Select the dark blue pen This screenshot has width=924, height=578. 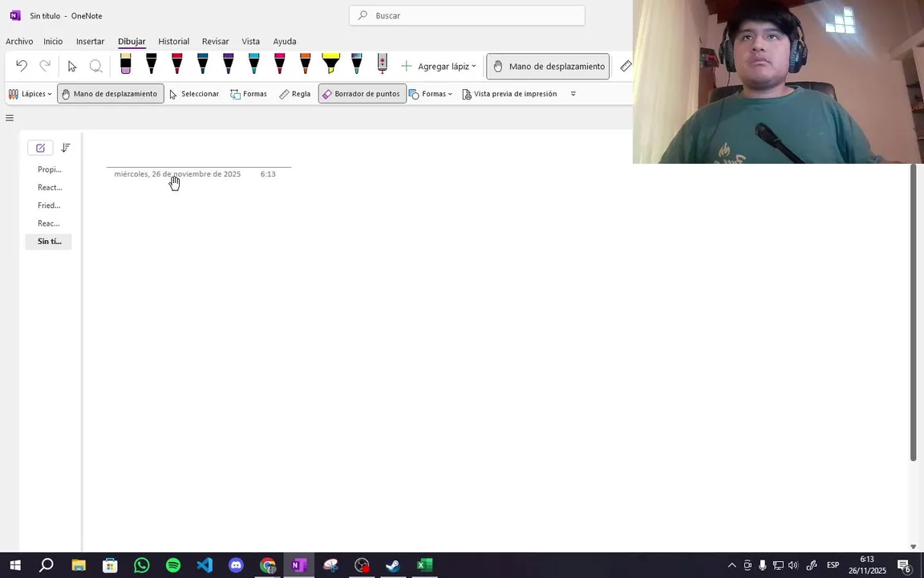click(x=203, y=63)
